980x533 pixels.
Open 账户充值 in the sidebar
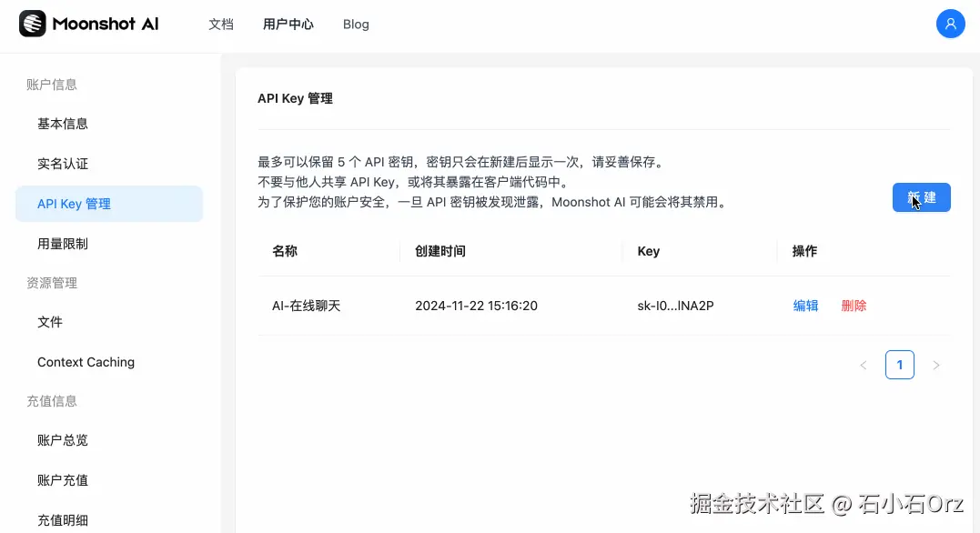tap(109, 480)
